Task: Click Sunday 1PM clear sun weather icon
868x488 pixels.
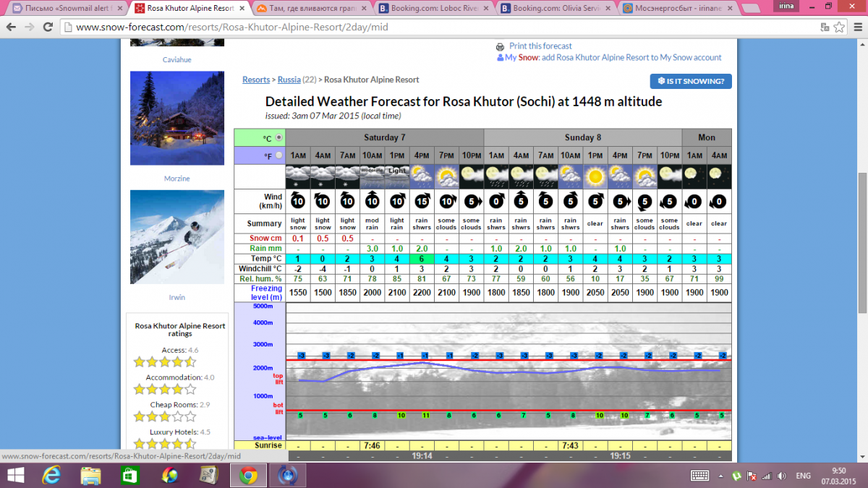Action: (x=595, y=177)
